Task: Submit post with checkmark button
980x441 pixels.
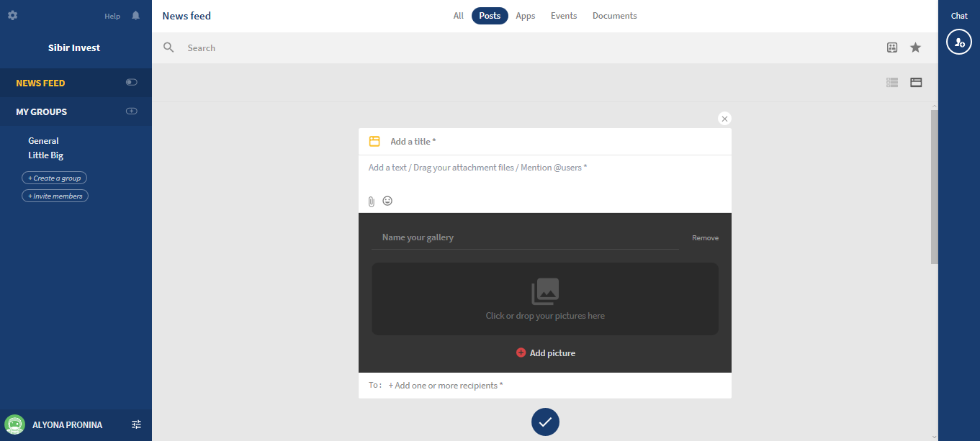Action: click(x=545, y=422)
